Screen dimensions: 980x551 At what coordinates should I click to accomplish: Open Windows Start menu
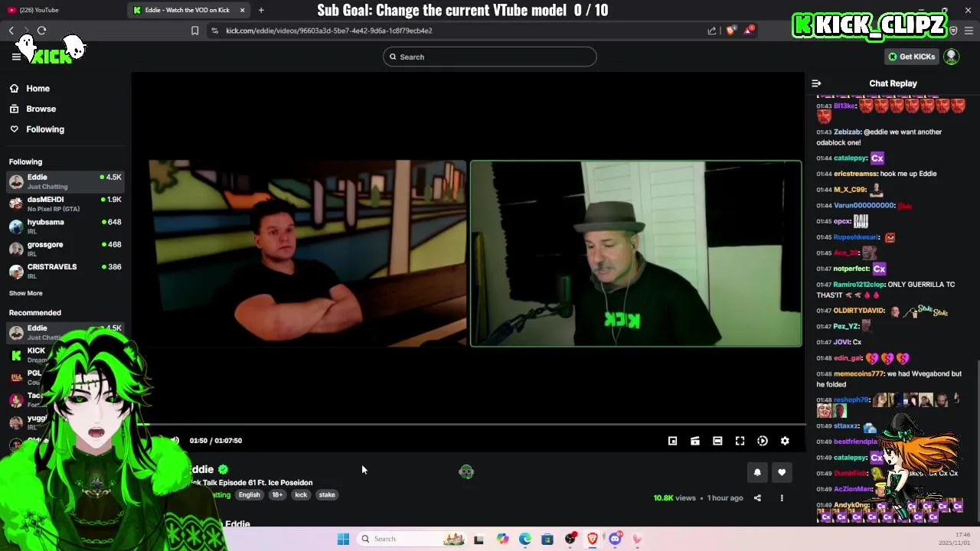point(343,539)
